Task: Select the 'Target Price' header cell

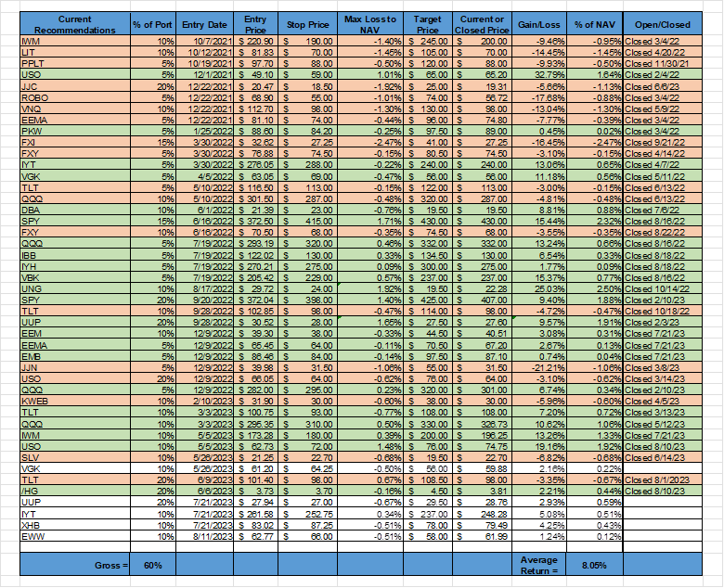Action: click(428, 24)
